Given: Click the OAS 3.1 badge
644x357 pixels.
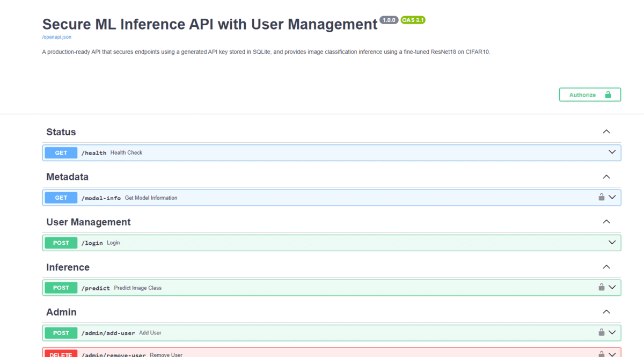Looking at the screenshot, I should [x=413, y=20].
